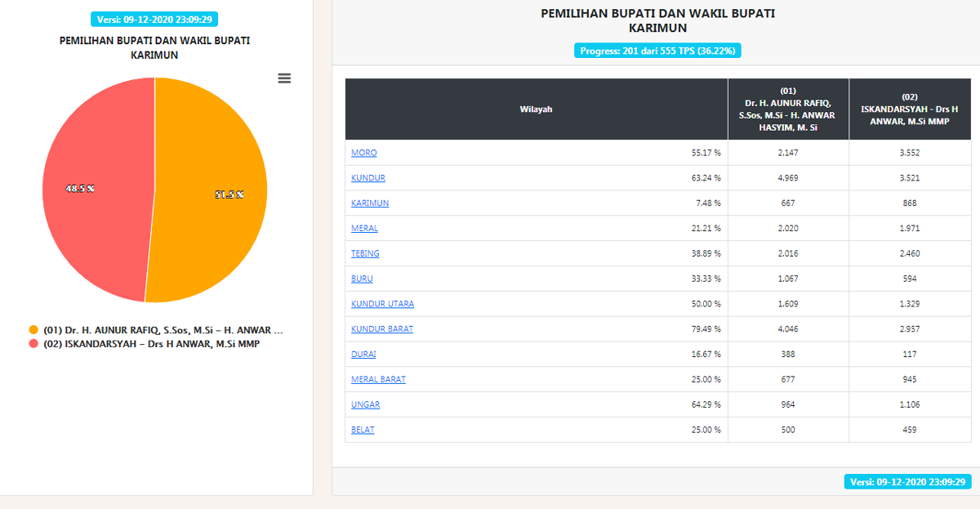Click the MORO progress value 55.17 %
The image size is (980, 509).
click(x=706, y=153)
